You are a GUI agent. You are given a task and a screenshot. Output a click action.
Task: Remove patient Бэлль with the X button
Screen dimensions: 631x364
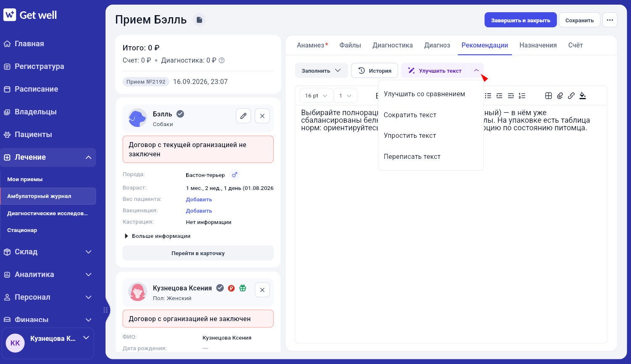tap(262, 116)
